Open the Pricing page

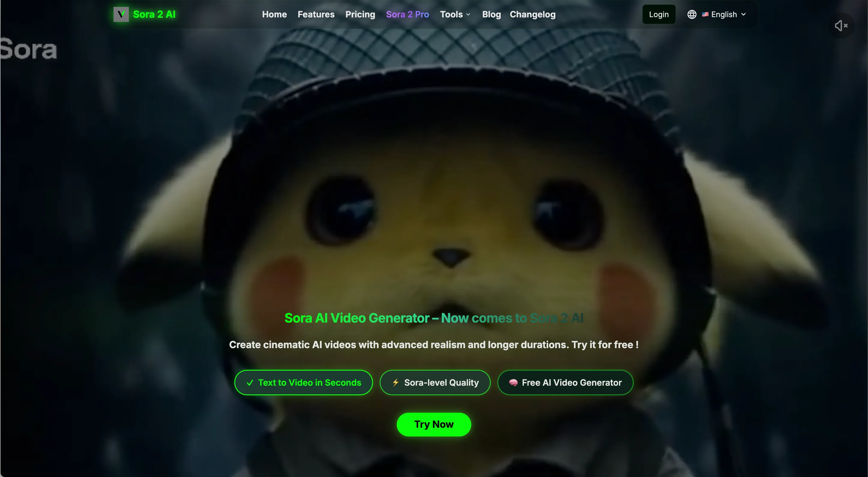pos(360,14)
